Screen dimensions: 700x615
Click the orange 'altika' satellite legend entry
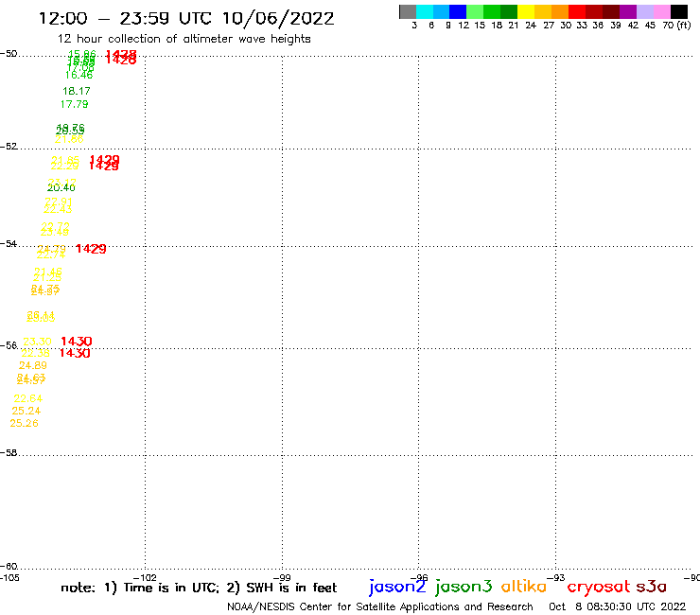coord(524,587)
